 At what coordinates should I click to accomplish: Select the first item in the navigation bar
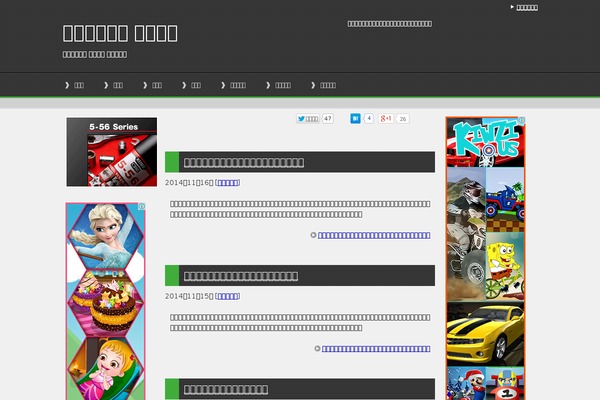75,85
